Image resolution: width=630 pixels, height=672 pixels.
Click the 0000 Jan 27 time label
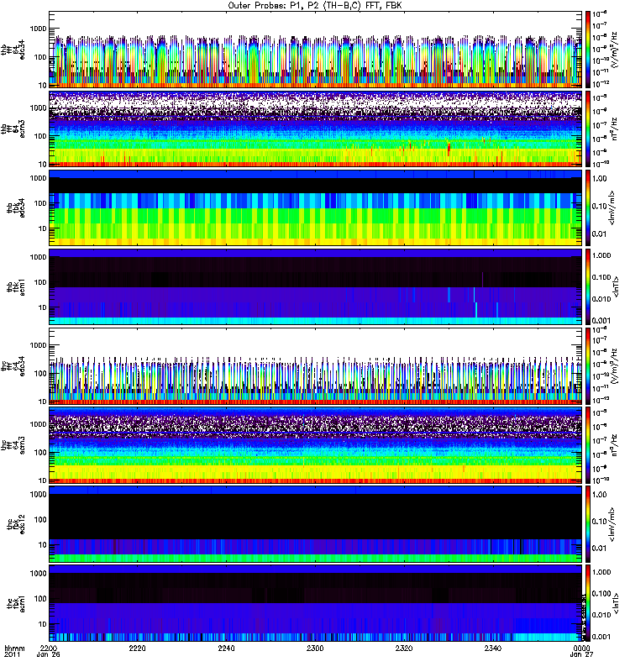point(581,651)
